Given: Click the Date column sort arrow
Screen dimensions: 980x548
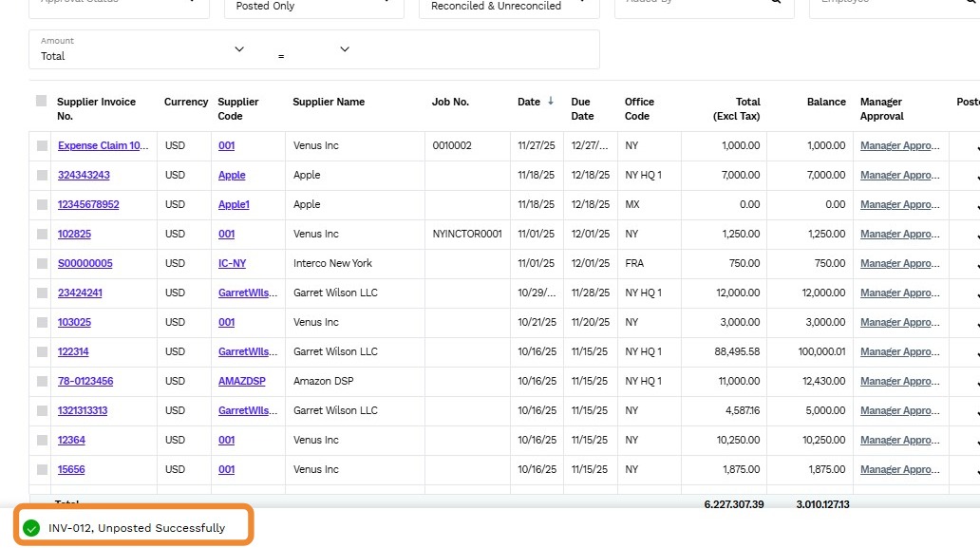Looking at the screenshot, I should [x=551, y=102].
